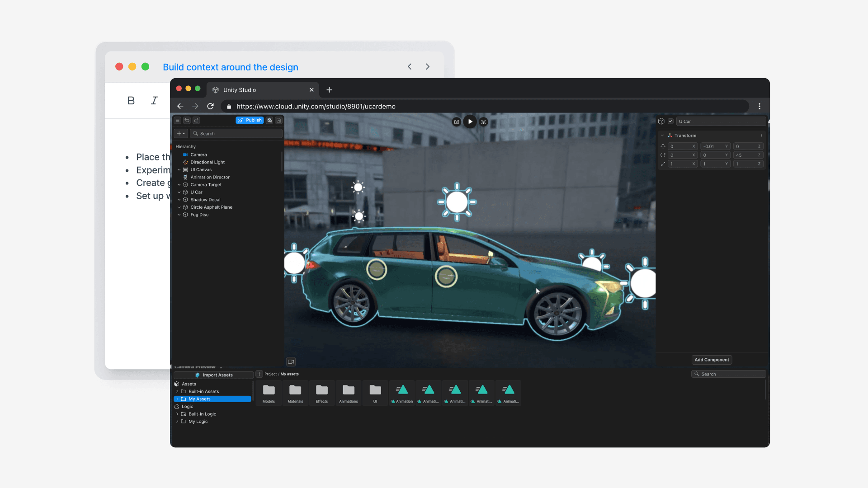Click the Add Component button
This screenshot has height=488, width=868.
[x=712, y=360]
